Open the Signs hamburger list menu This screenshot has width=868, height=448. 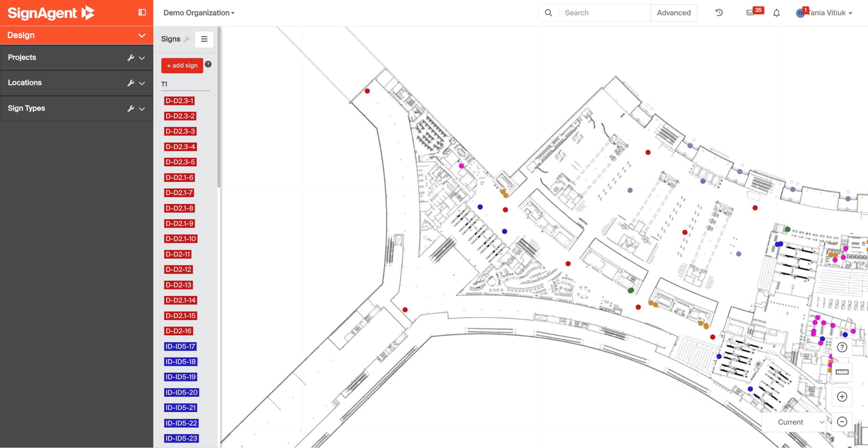click(x=204, y=39)
